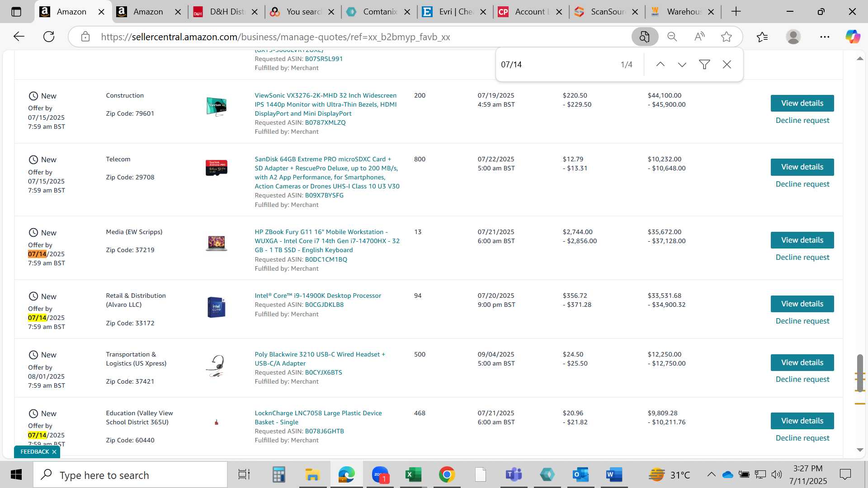This screenshot has height=488, width=868.
Task: View details for HP ZBook Fury request
Action: coord(802,240)
